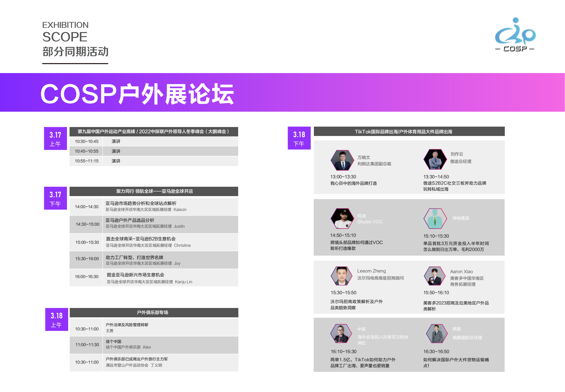This screenshot has width=565, height=392.
Task: Click the 14:00-14:30 time cell
Action: 86,207
